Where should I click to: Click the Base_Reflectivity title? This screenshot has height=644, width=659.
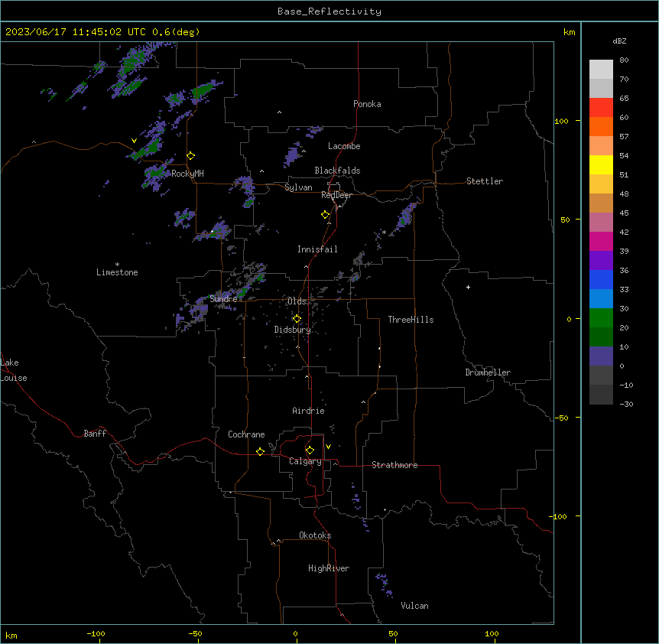coord(329,11)
